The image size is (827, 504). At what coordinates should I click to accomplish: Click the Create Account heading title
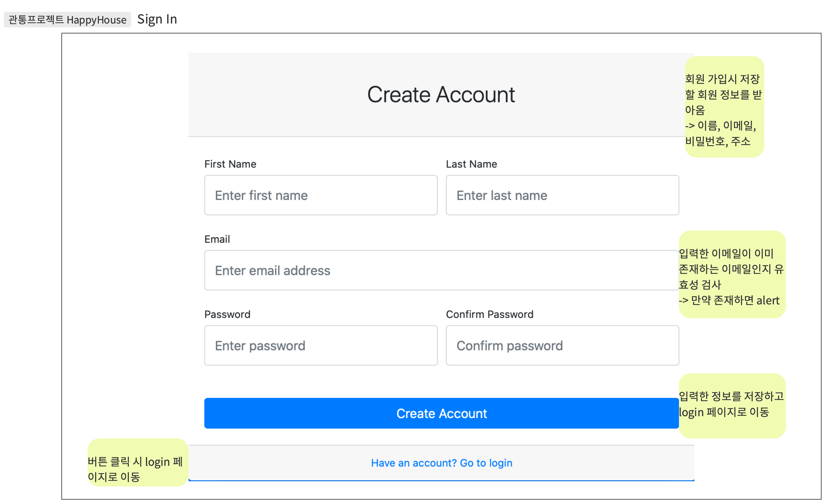click(x=441, y=95)
